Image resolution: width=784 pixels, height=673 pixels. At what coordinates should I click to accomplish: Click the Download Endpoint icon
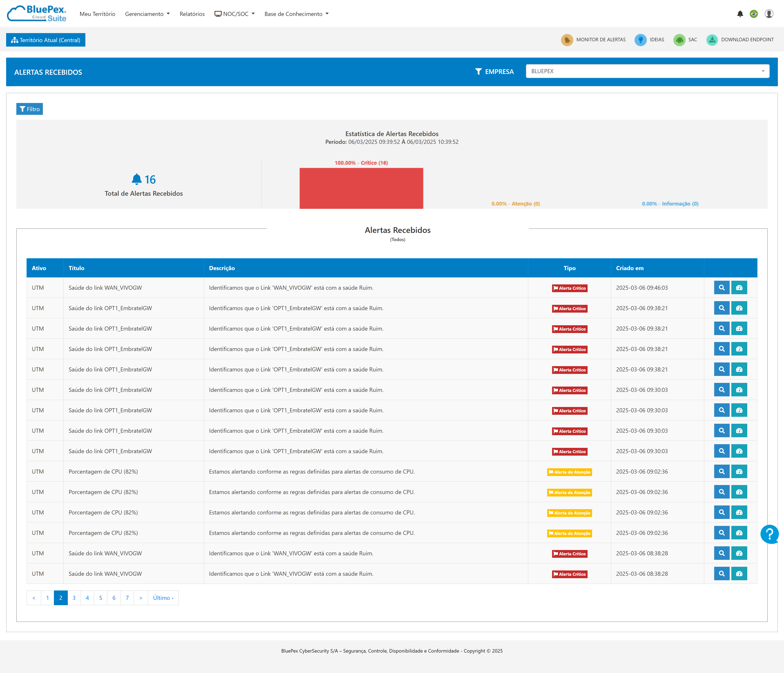click(x=712, y=40)
